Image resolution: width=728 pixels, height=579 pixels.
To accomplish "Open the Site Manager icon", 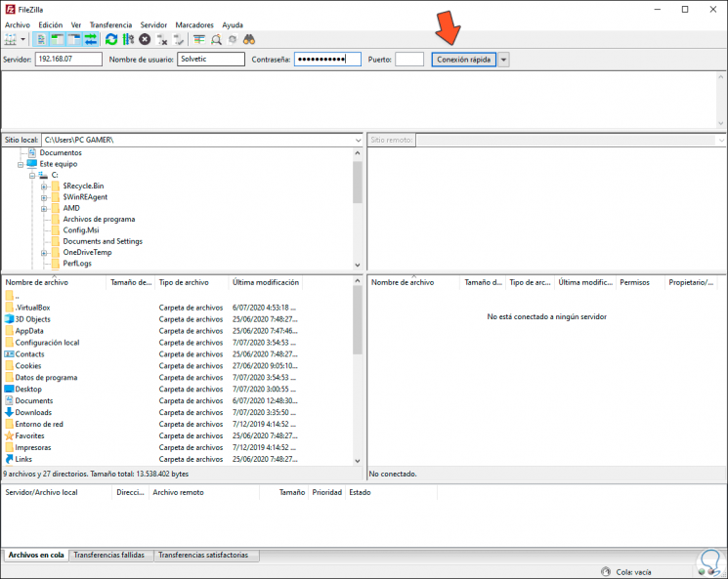I will click(x=10, y=39).
